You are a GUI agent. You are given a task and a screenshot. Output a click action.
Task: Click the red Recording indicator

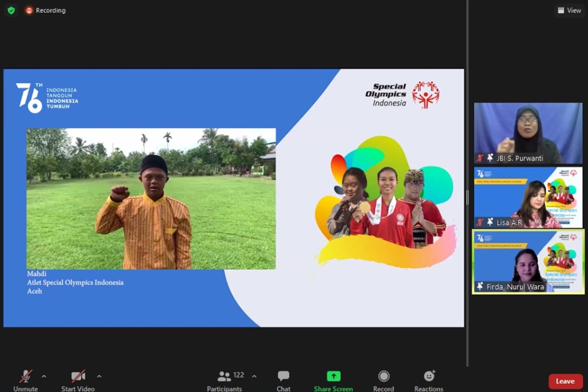(45, 10)
